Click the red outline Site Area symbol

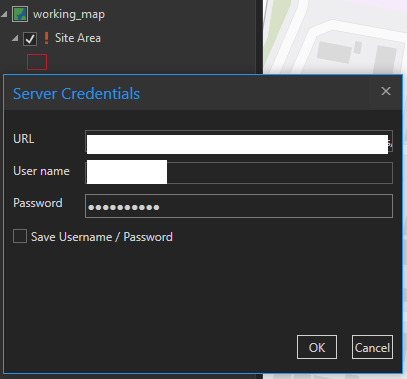coord(37,62)
